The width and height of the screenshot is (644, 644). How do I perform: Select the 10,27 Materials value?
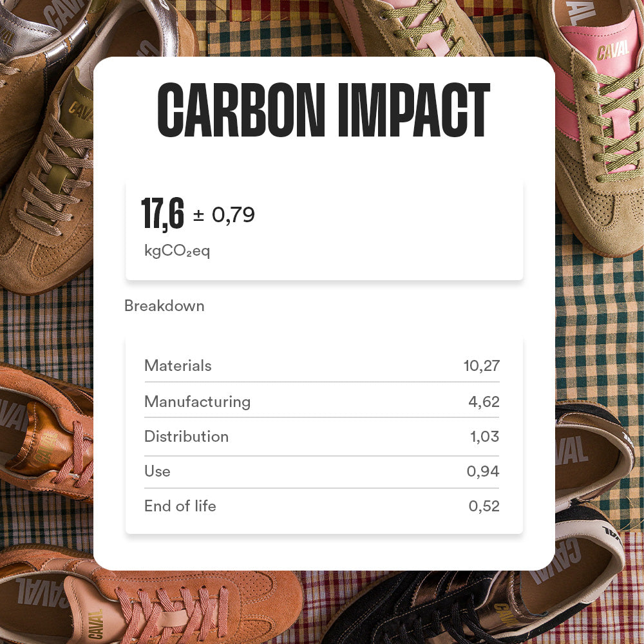(481, 366)
